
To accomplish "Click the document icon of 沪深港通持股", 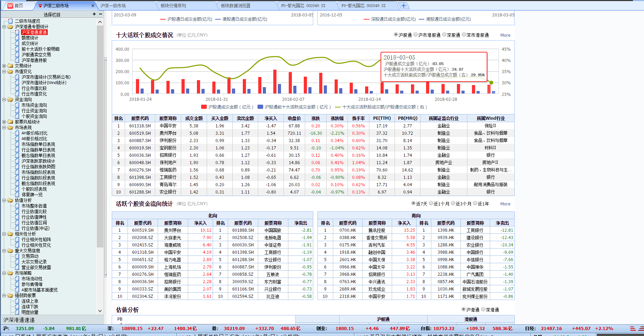I will click(17, 60).
